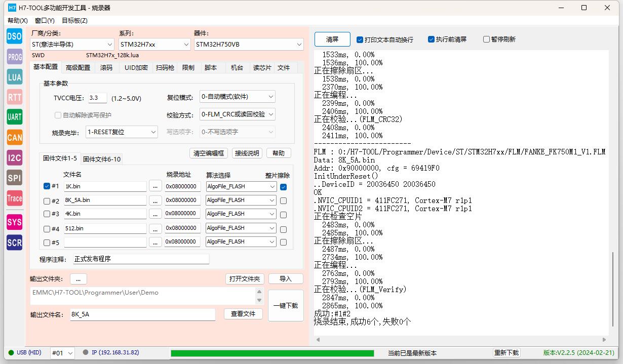
Task: Browse file for firmware row #3
Action: coord(155,214)
